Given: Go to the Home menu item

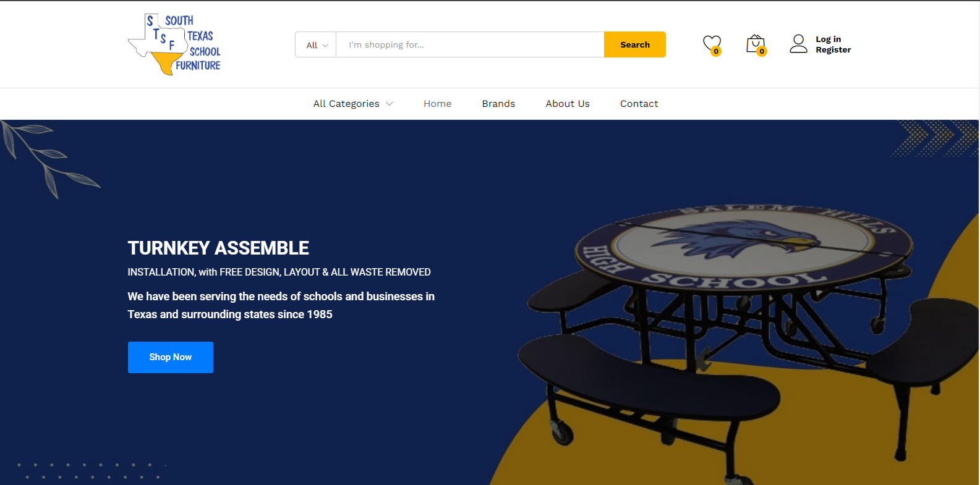Looking at the screenshot, I should pyautogui.click(x=437, y=104).
